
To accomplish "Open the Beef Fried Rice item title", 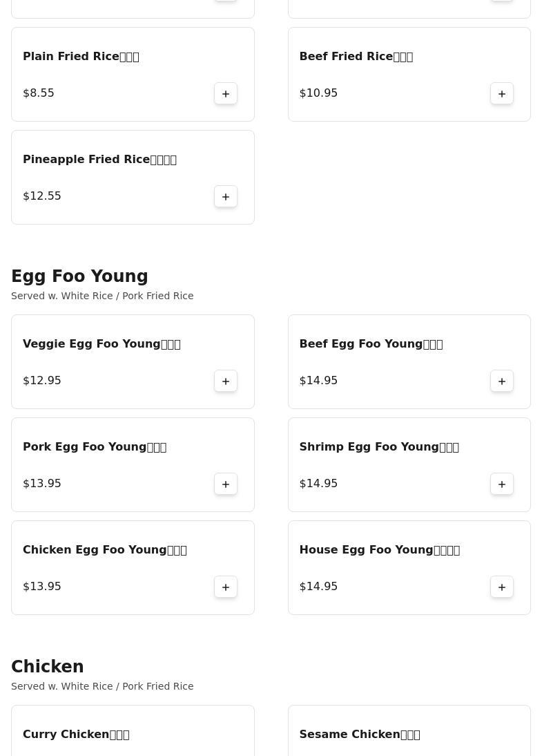I will point(356,57).
